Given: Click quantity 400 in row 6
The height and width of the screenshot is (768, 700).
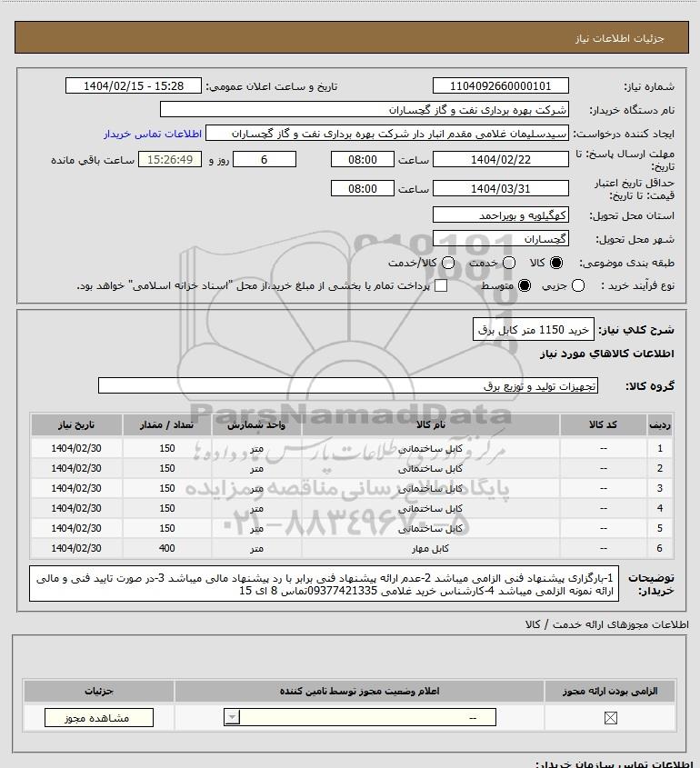Looking at the screenshot, I should pos(167,549).
